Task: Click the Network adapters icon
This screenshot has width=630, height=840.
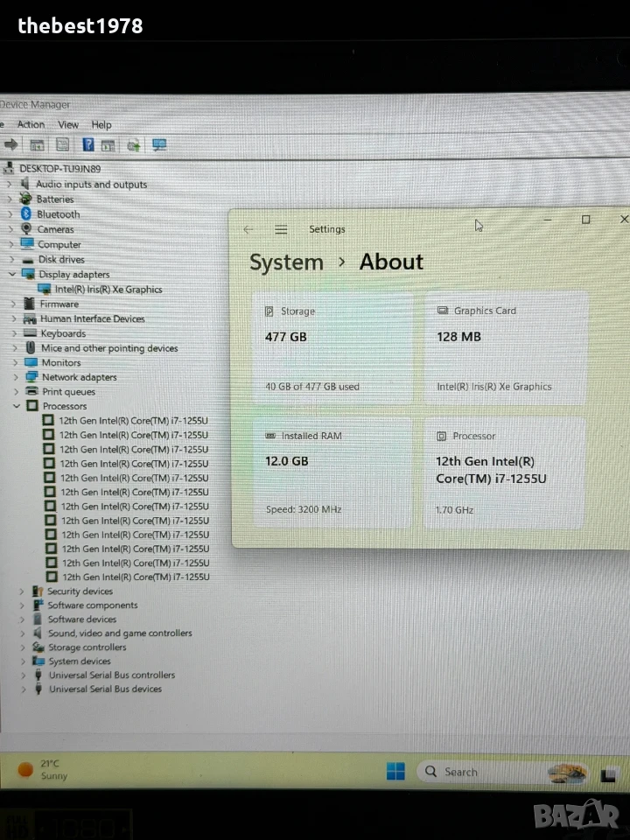Action: (32, 376)
